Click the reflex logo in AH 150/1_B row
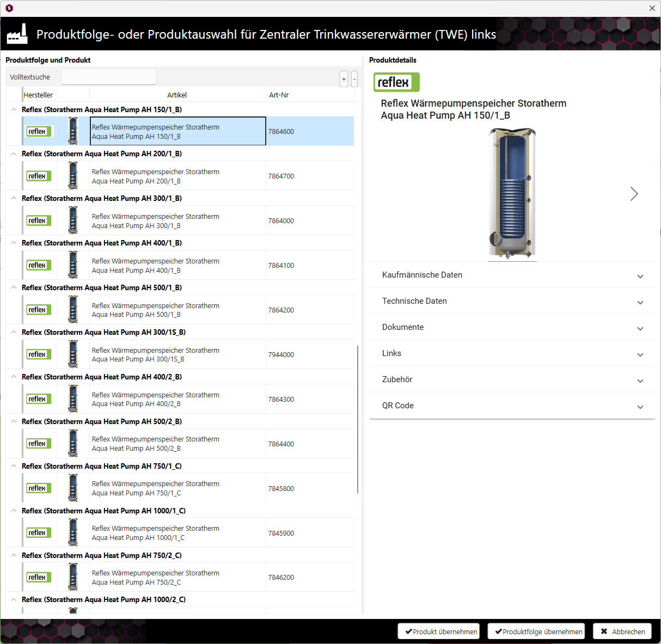The width and height of the screenshot is (661, 644). [x=39, y=131]
